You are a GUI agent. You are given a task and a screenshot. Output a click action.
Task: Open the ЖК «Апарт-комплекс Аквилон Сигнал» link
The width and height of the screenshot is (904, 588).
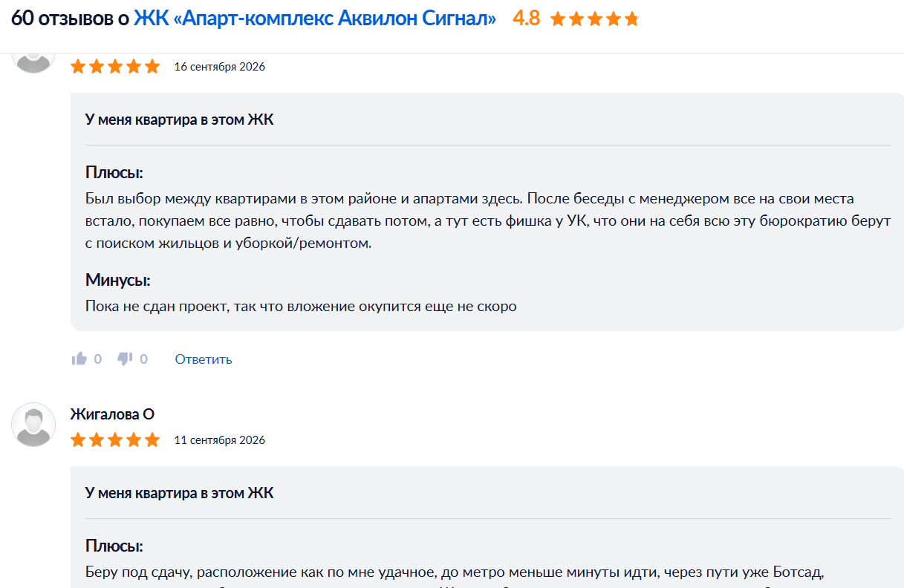[x=315, y=19]
